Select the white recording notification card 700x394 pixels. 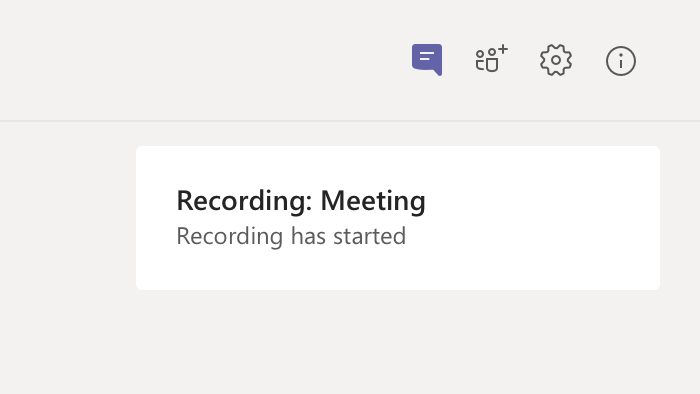(398, 218)
